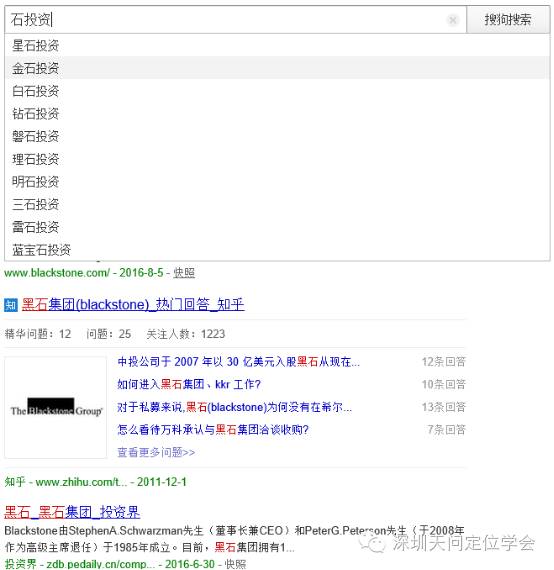Click the blue Zhihu 知 icon
Viewport: 554px width, 570px height.
[11, 305]
